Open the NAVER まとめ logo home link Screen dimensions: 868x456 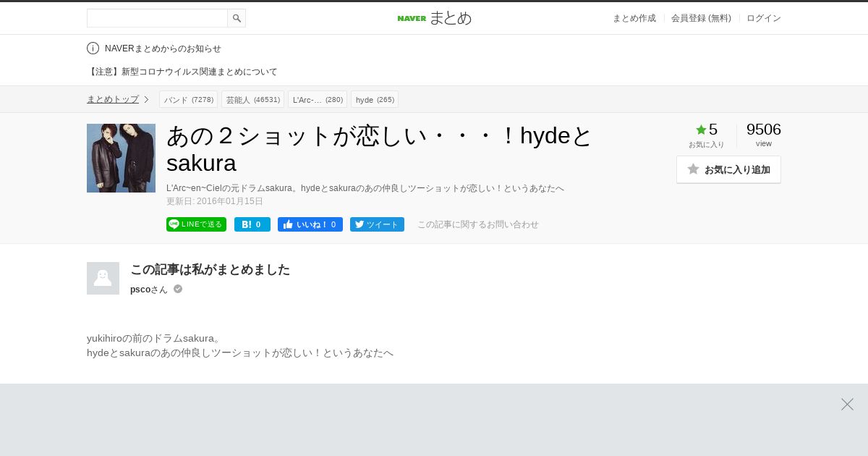click(434, 18)
